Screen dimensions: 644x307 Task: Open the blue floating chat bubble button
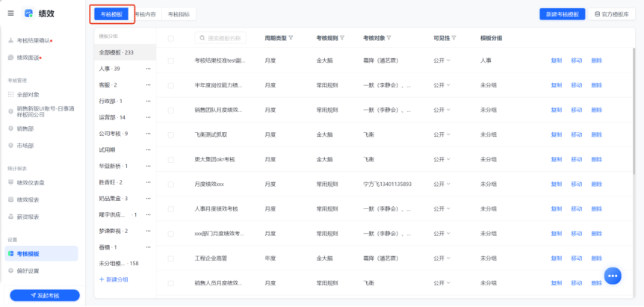[613, 276]
